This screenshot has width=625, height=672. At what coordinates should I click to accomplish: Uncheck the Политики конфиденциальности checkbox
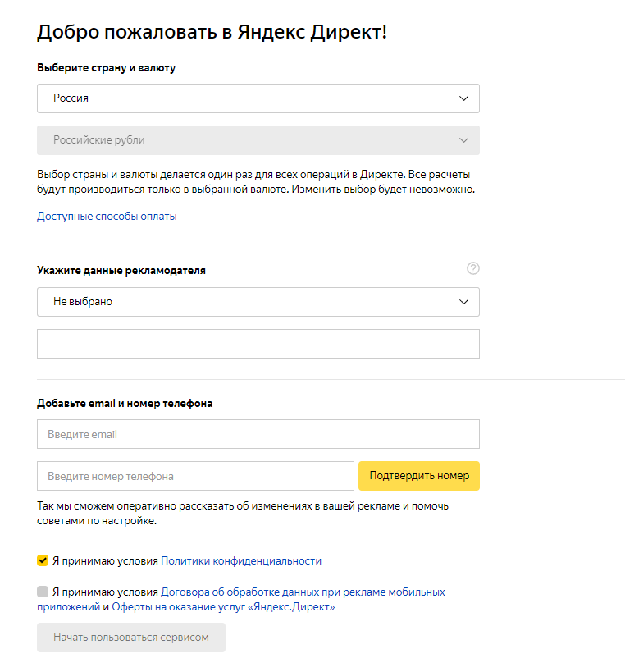43,560
